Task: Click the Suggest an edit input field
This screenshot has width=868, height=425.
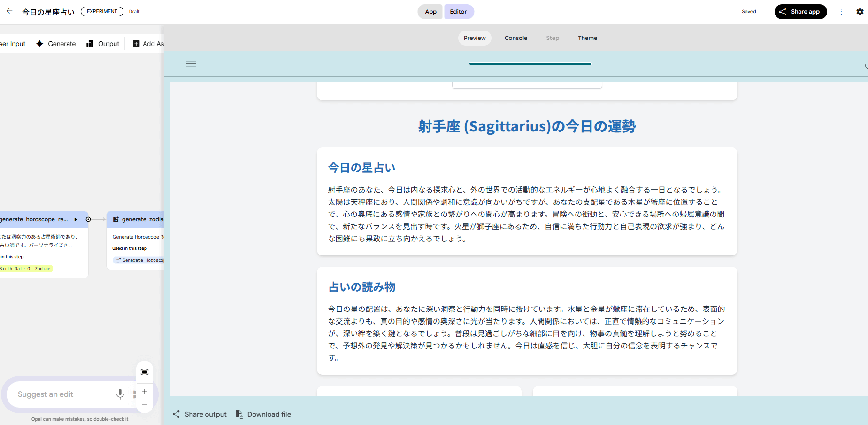Action: [x=61, y=394]
